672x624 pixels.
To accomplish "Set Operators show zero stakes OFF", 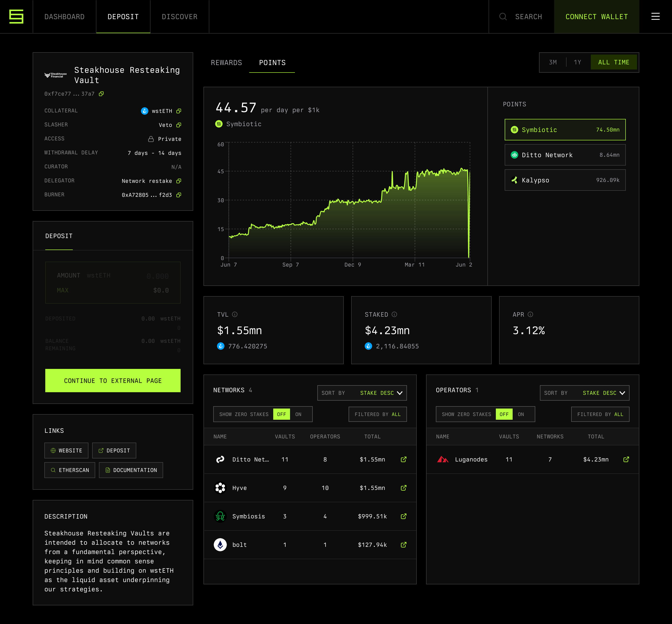I will [504, 414].
